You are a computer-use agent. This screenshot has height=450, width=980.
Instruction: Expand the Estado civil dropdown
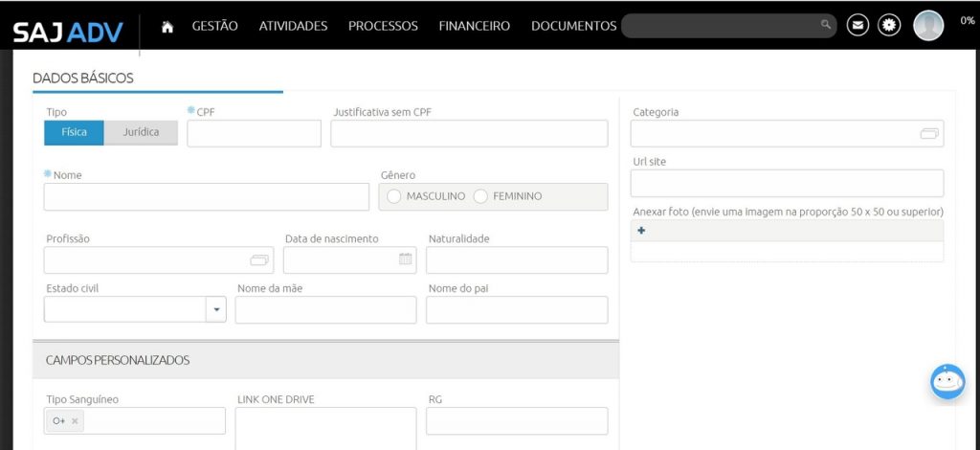[x=216, y=309]
